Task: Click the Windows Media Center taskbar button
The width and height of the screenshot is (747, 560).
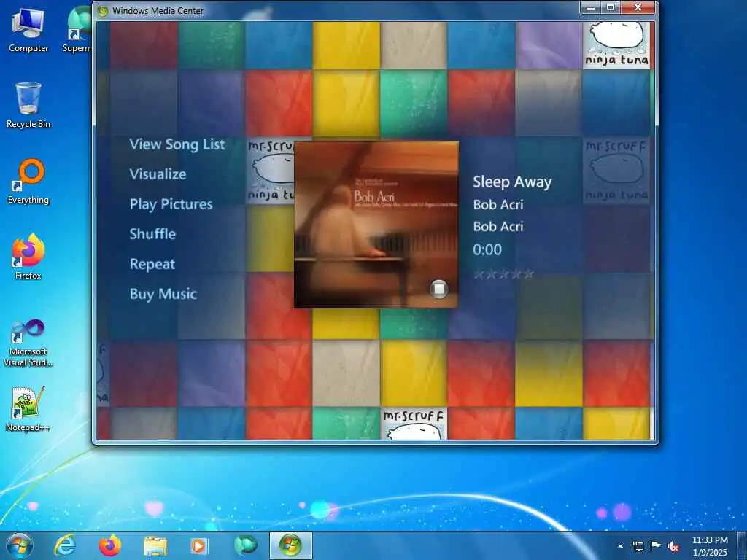Action: [x=290, y=545]
